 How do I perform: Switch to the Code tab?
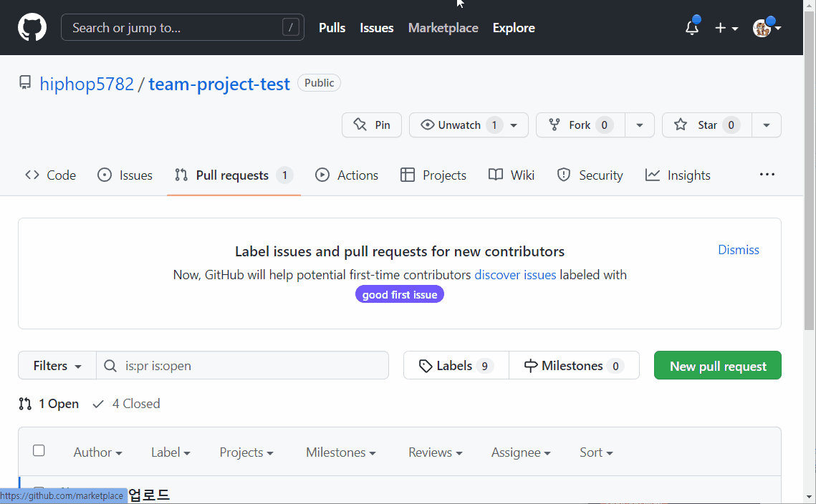(x=50, y=175)
